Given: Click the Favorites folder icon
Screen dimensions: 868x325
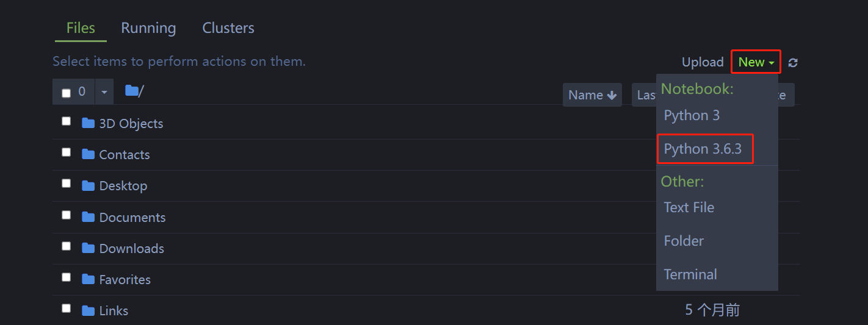Looking at the screenshot, I should [88, 279].
